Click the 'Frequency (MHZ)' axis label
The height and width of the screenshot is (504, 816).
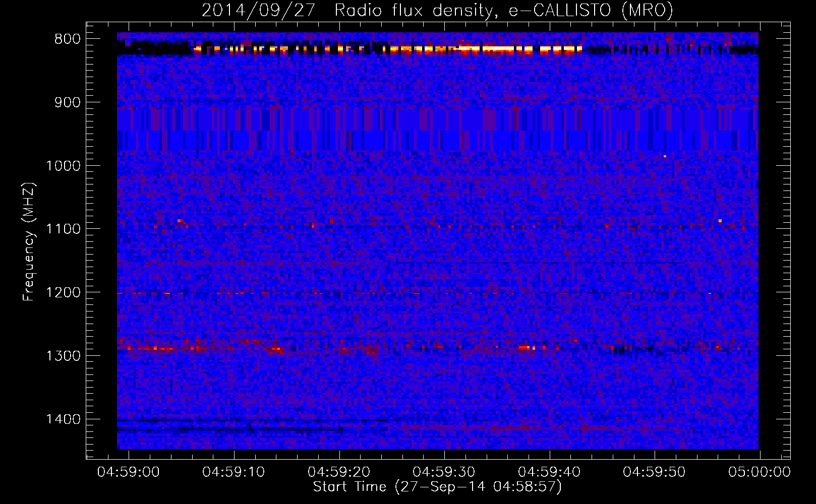(x=29, y=241)
